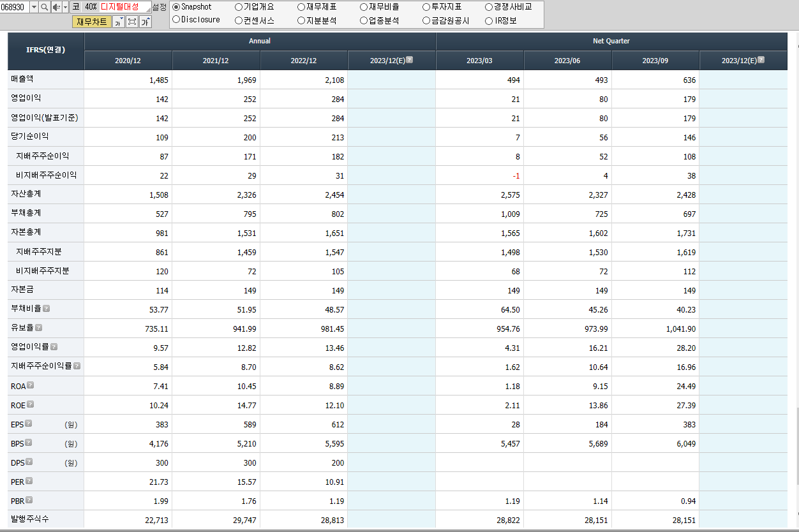Click the 6,049 BPS value

pos(687,444)
